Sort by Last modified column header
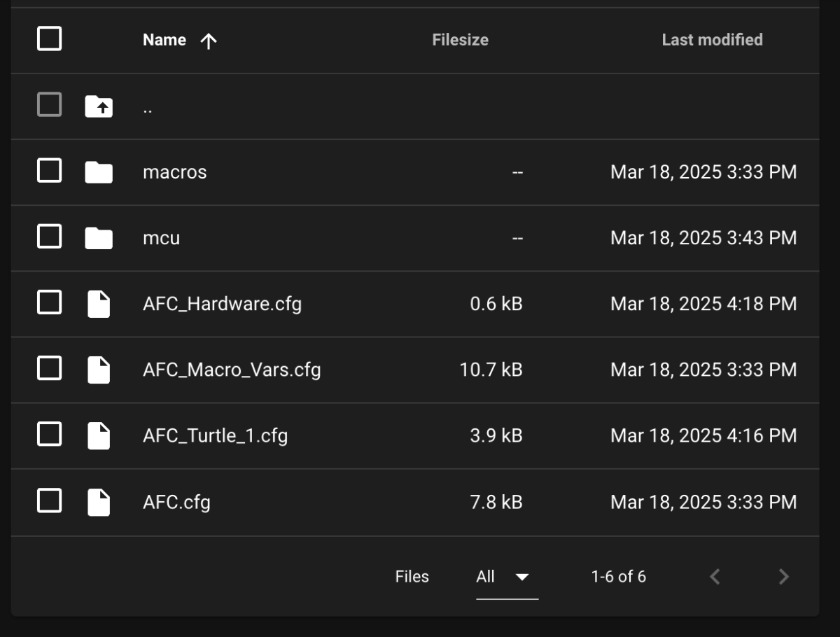 point(712,40)
